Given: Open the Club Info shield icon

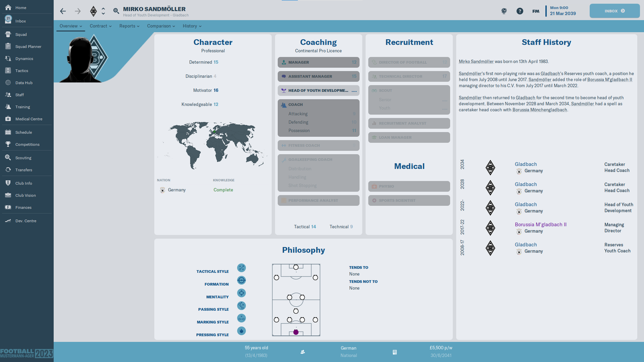Looking at the screenshot, I should click(x=8, y=184).
